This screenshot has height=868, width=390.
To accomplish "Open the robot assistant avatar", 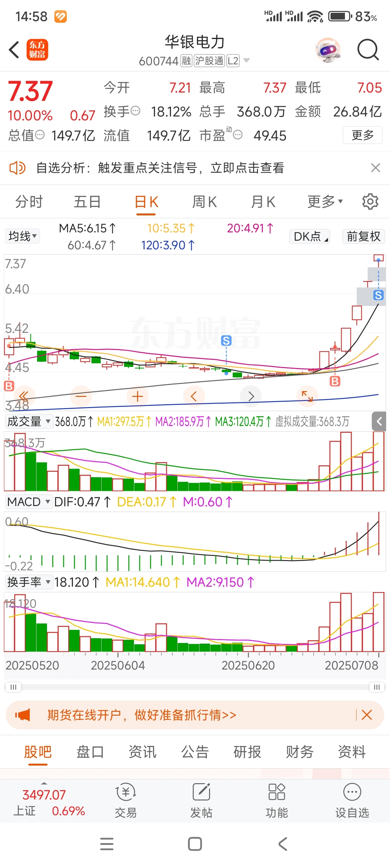I will tap(328, 50).
